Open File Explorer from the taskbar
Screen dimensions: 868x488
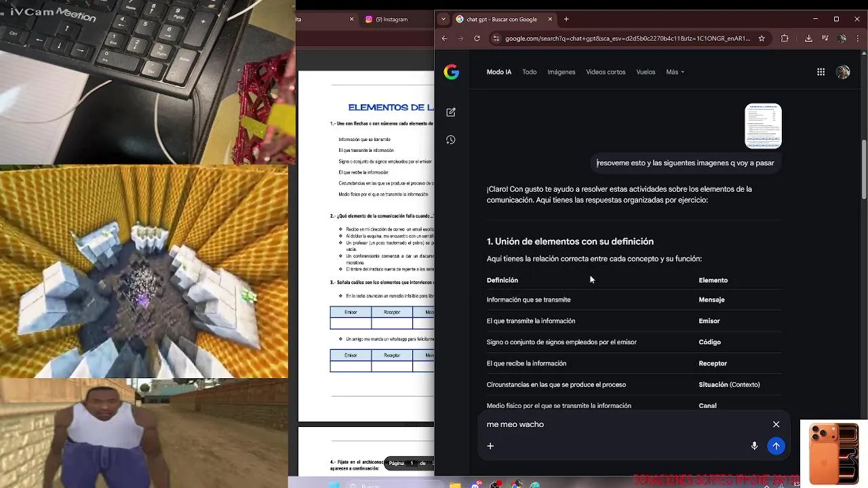(x=455, y=485)
